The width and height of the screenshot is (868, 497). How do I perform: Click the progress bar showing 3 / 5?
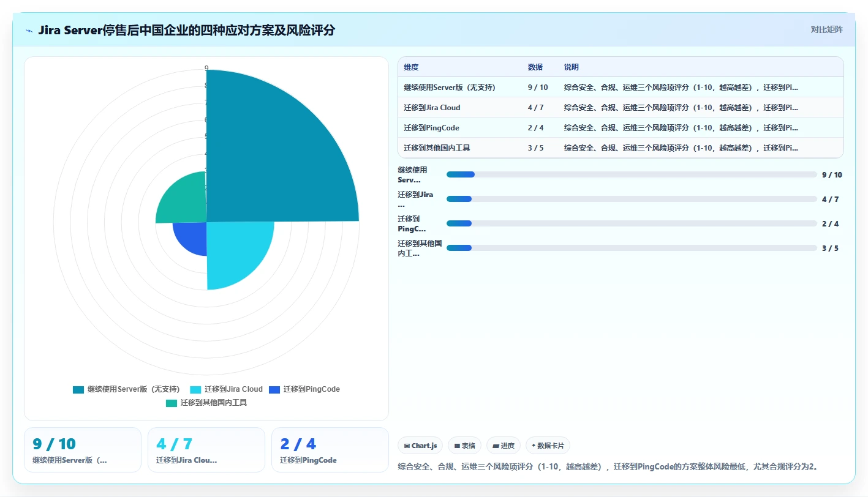pos(632,248)
